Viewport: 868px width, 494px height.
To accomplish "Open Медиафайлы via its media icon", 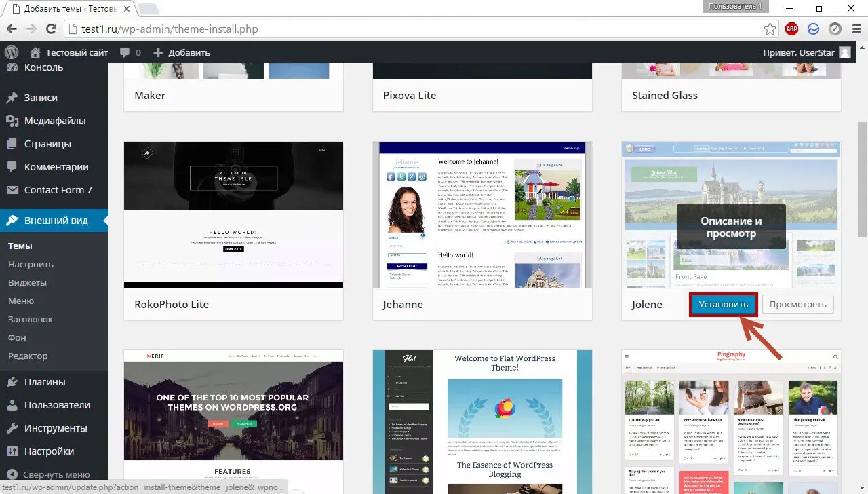I will [12, 121].
